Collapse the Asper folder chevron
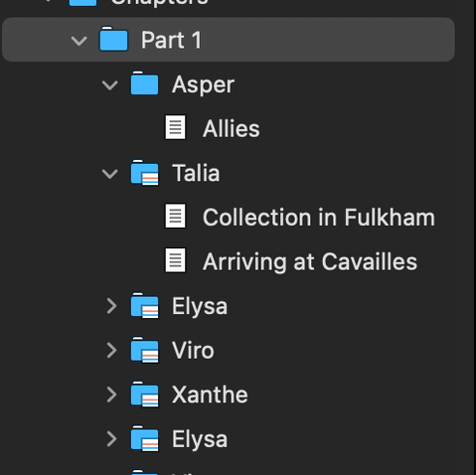The width and height of the screenshot is (476, 475). coord(109,85)
